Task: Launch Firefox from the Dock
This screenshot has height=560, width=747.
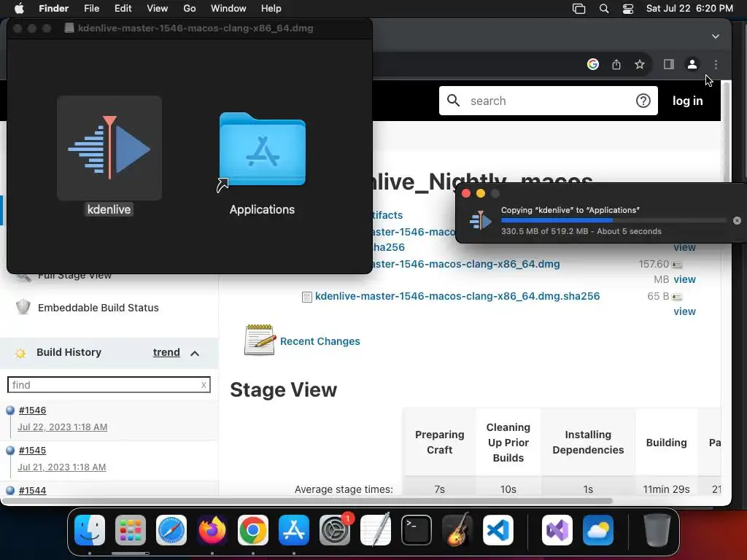Action: [x=212, y=530]
